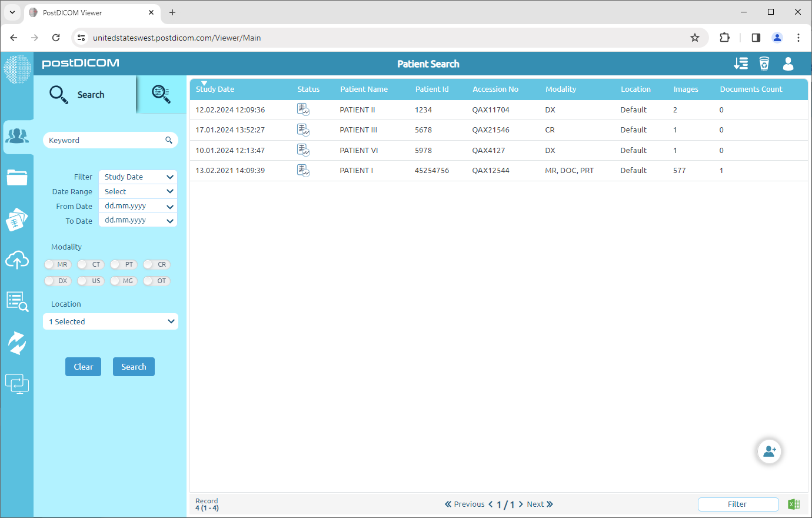This screenshot has width=812, height=518.
Task: Switch to the advanced search tab
Action: point(161,93)
